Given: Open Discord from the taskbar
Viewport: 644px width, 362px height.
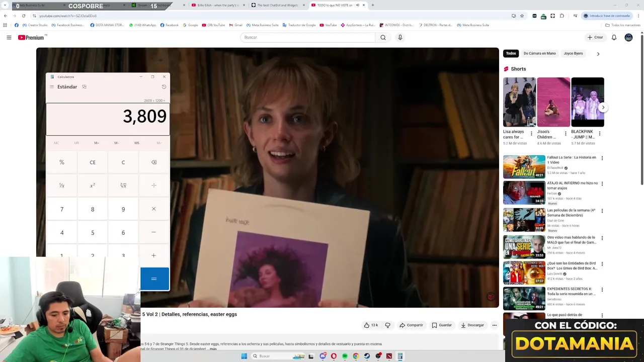Looking at the screenshot, I should pos(323,356).
